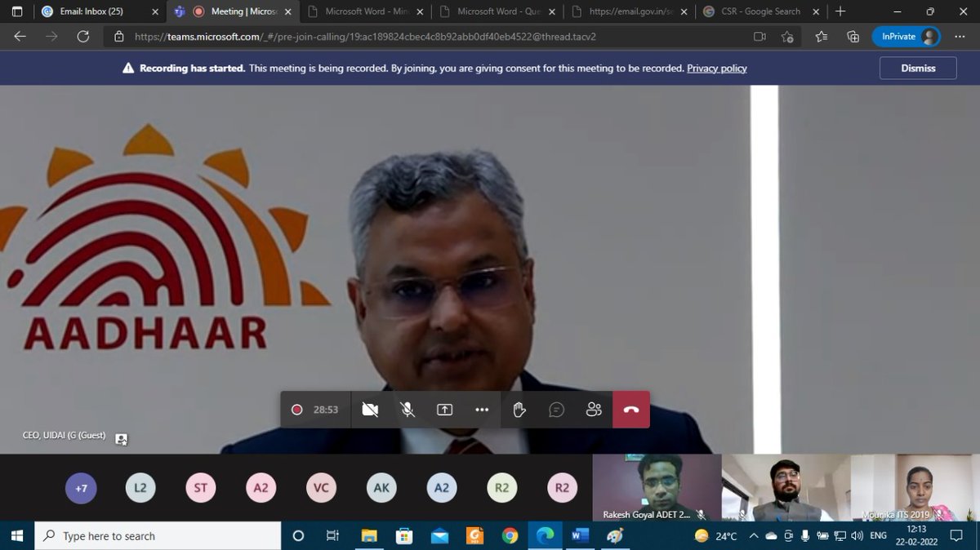Select the ST participant avatar
Image resolution: width=980 pixels, height=550 pixels.
(201, 488)
